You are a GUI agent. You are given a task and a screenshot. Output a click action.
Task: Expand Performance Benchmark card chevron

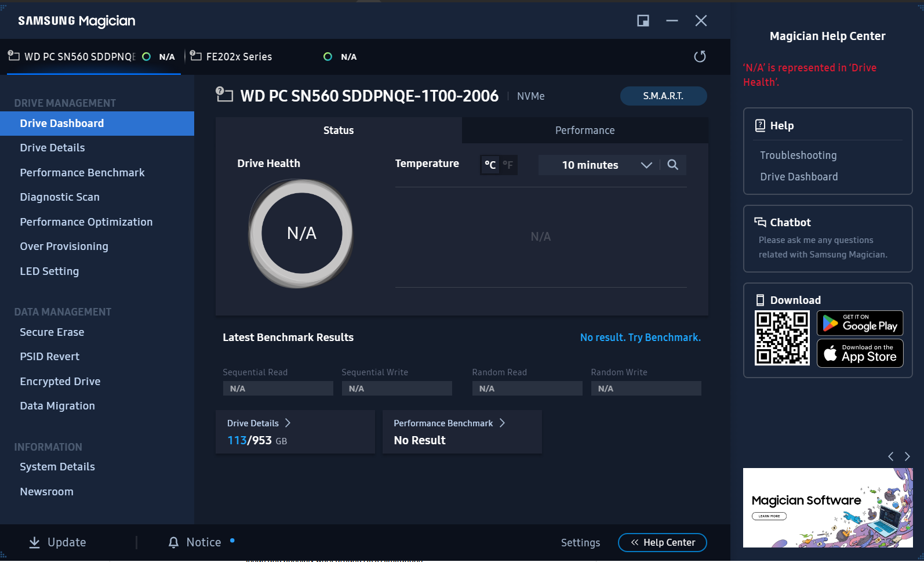(x=502, y=423)
